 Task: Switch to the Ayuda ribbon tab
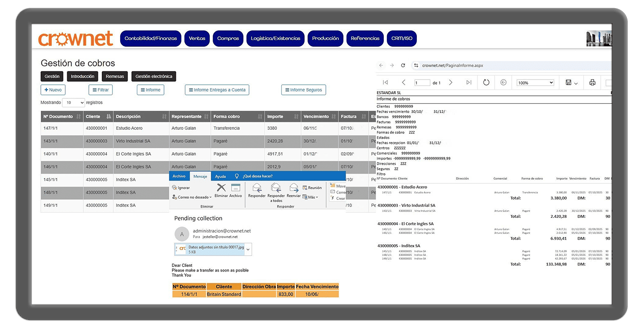(x=220, y=176)
